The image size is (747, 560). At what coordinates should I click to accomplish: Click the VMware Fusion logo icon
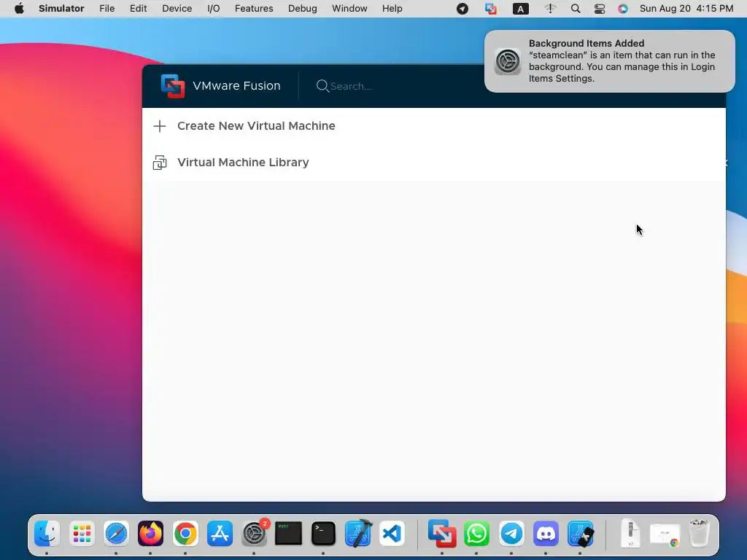[x=172, y=86]
